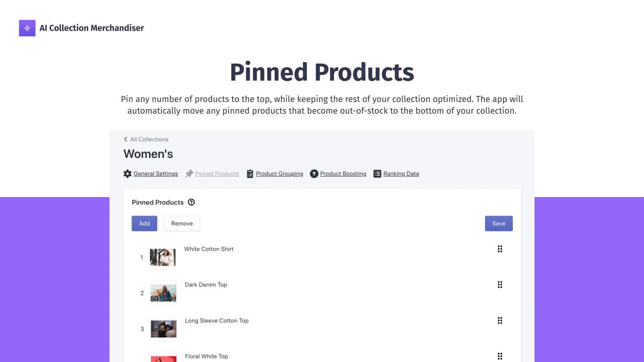Open the Product Boosting tab

tap(343, 174)
